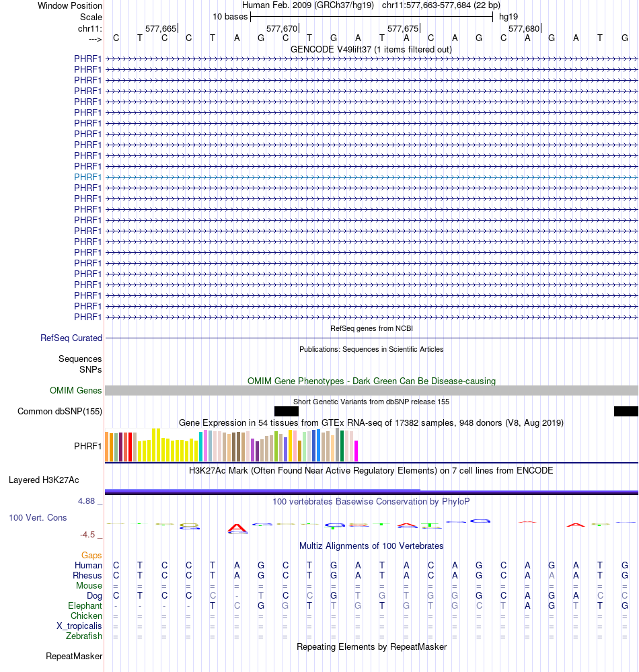Click the 'RefSeq genes from NCBI' track title
The image size is (639, 672).
point(371,328)
